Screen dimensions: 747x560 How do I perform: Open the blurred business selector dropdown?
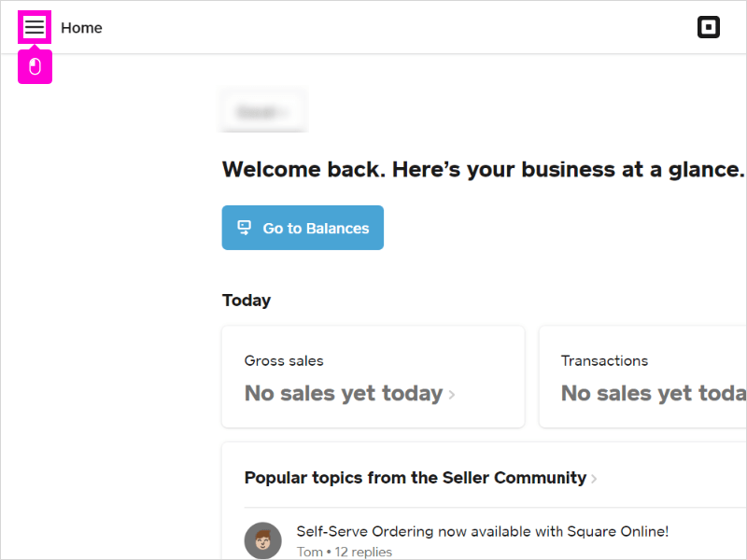263,109
